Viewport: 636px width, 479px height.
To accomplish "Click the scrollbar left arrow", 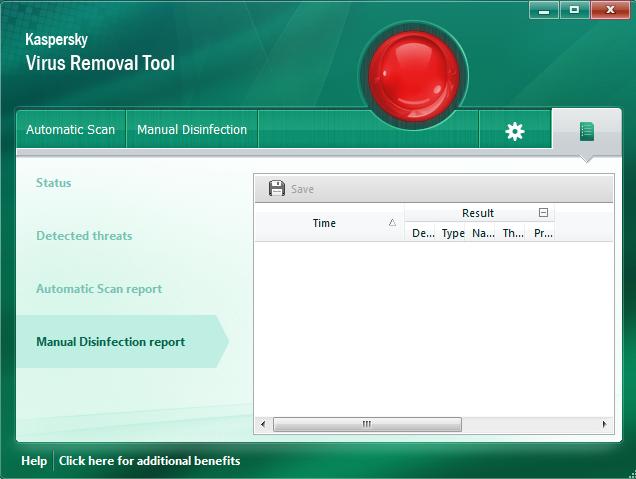I will click(263, 424).
